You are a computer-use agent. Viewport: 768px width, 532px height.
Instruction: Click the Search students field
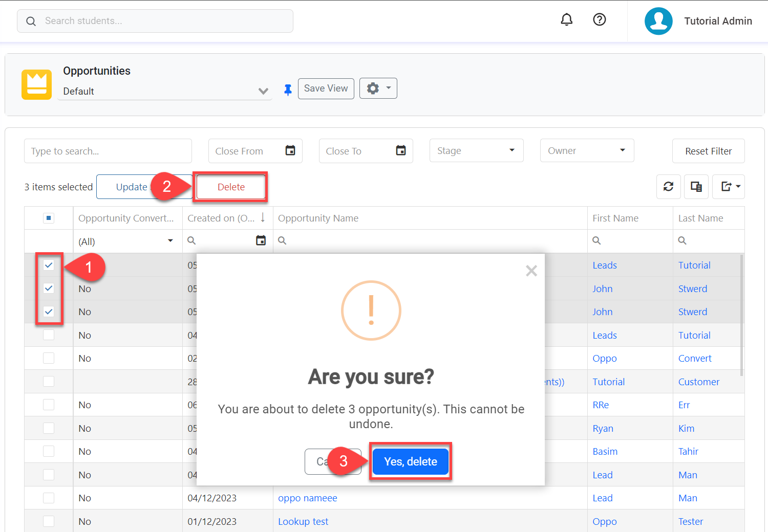tap(155, 21)
